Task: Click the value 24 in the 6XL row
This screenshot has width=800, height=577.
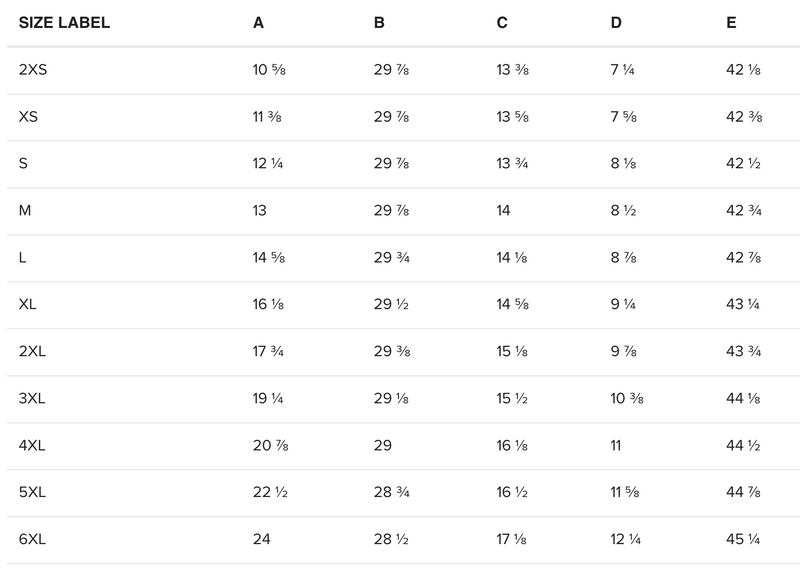Action: point(262,540)
